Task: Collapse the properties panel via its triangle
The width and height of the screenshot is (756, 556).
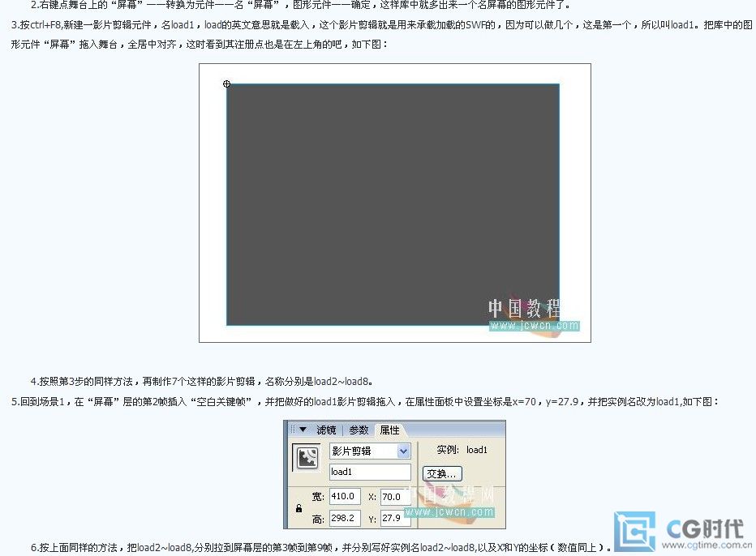Action: pyautogui.click(x=303, y=430)
